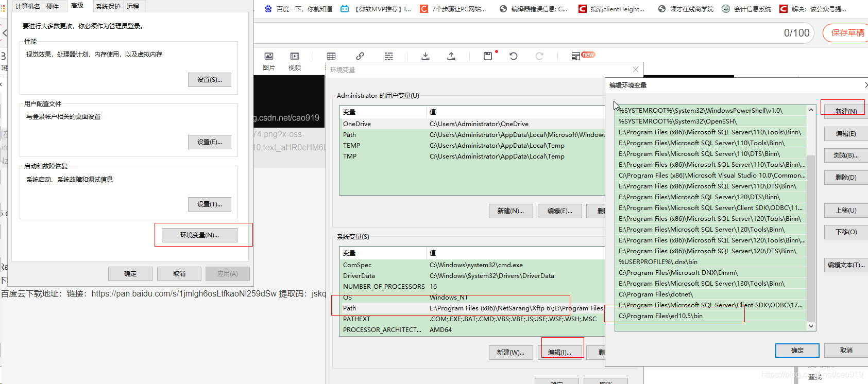Select the ComSpec system variable row

(x=472, y=265)
